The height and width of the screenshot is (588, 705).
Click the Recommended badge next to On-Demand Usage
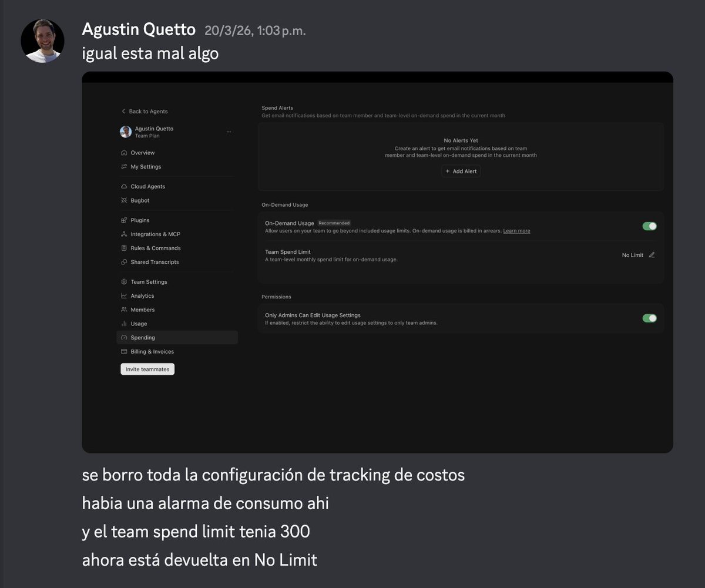pyautogui.click(x=334, y=223)
